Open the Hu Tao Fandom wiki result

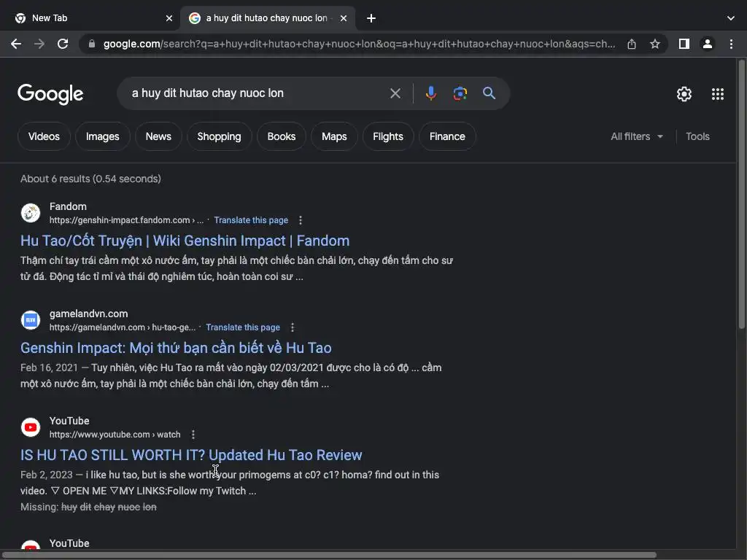(185, 241)
